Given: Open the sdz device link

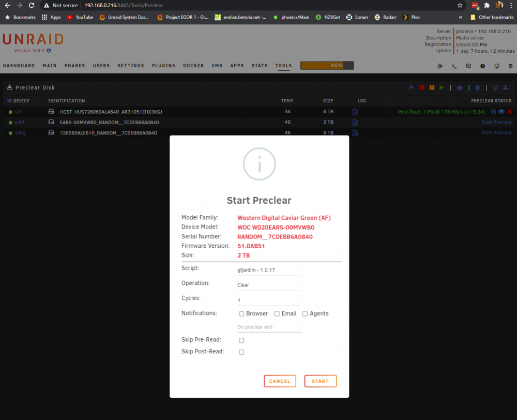Looking at the screenshot, I should (19, 112).
